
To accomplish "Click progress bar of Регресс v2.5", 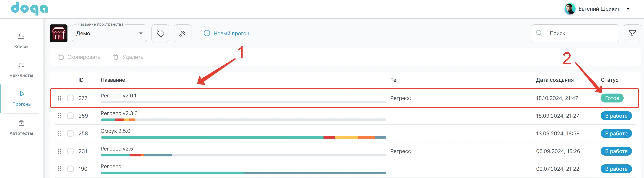I will click(x=243, y=155).
